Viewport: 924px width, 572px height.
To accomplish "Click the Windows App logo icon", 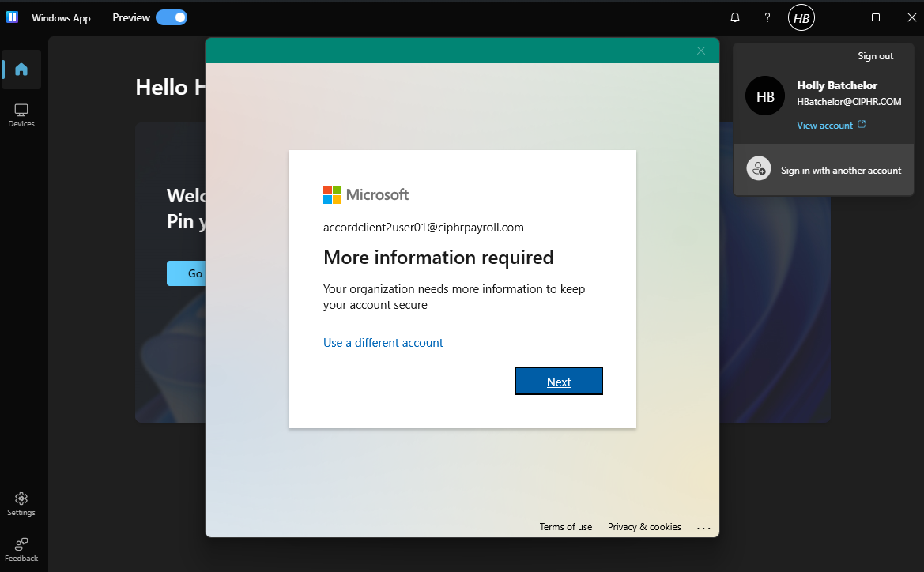I will tap(13, 17).
